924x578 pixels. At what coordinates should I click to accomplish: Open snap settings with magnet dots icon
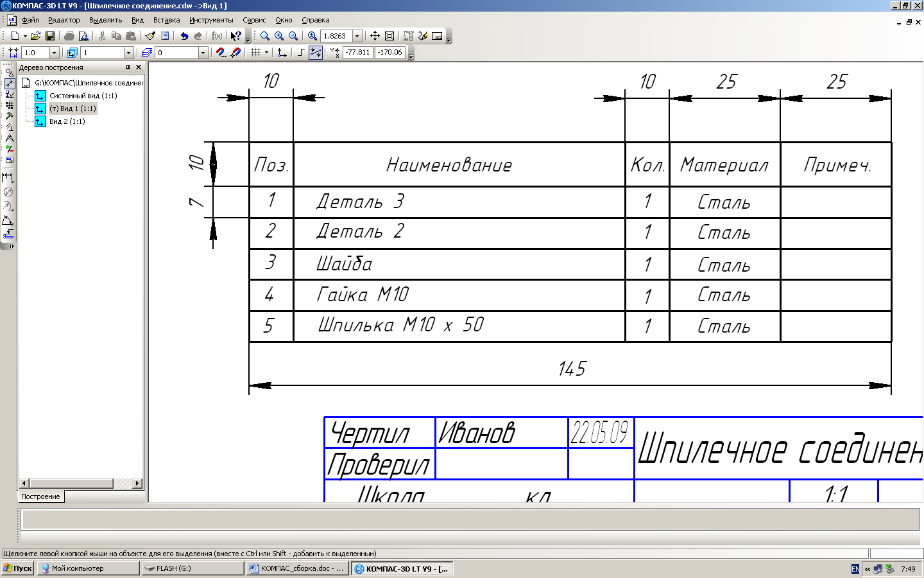pos(221,53)
